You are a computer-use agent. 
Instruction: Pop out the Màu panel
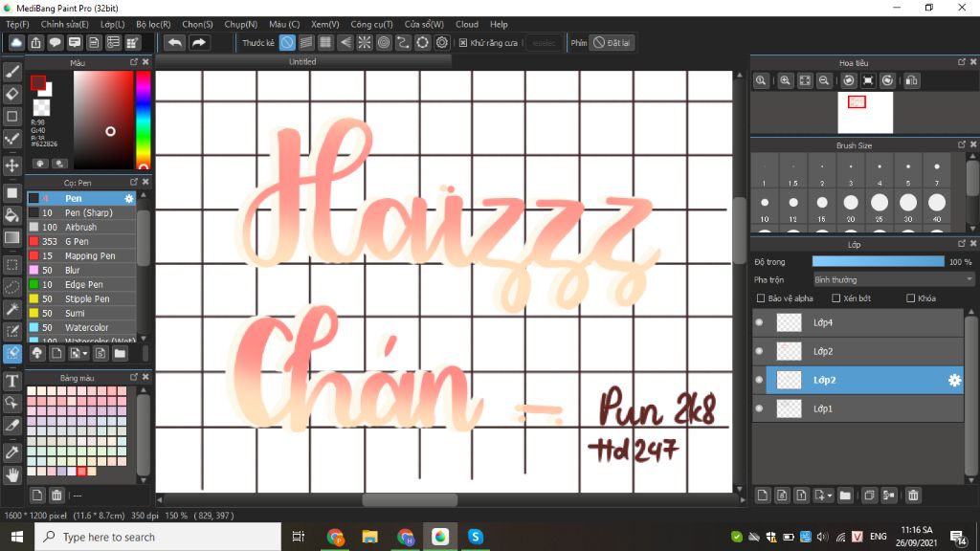tap(134, 62)
